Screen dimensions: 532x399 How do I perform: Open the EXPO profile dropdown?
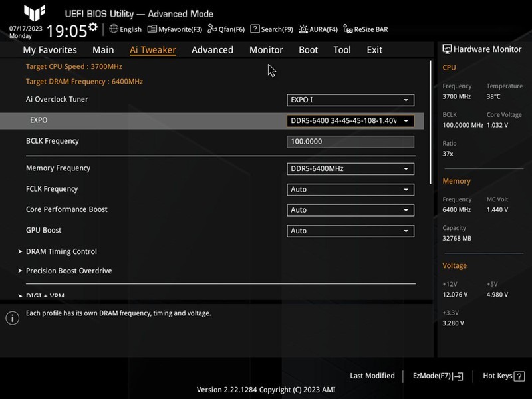[350, 120]
